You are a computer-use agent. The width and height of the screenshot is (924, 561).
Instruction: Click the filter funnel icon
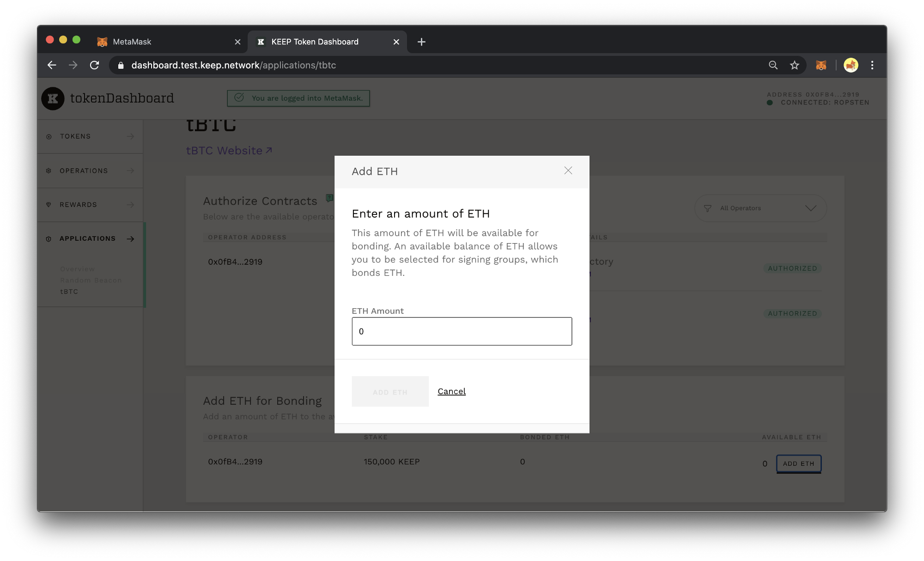pos(707,208)
